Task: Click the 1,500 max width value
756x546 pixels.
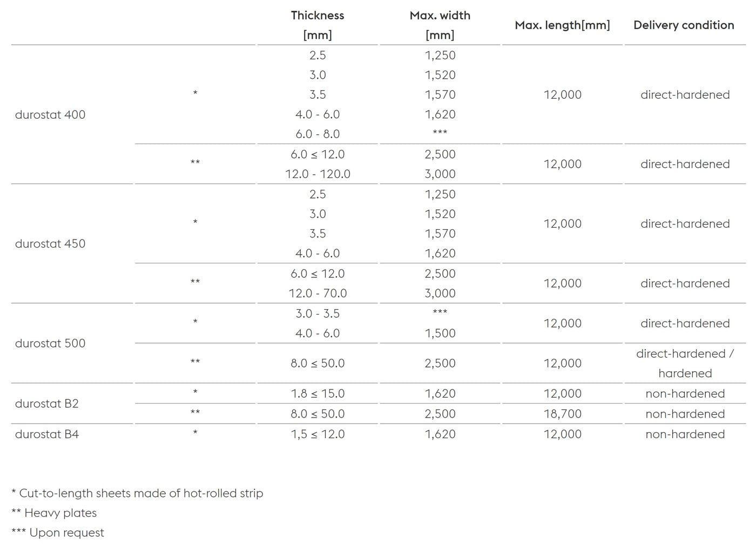Action: [440, 333]
